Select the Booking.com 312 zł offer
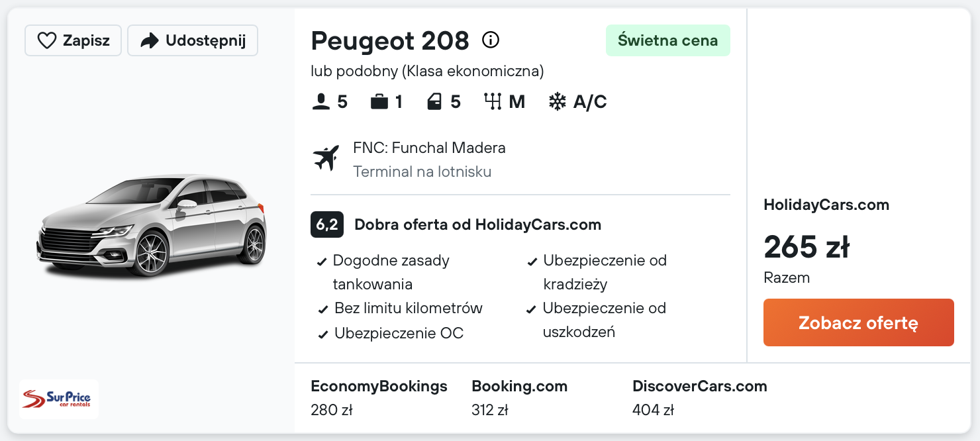This screenshot has width=980, height=441. pyautogui.click(x=519, y=397)
